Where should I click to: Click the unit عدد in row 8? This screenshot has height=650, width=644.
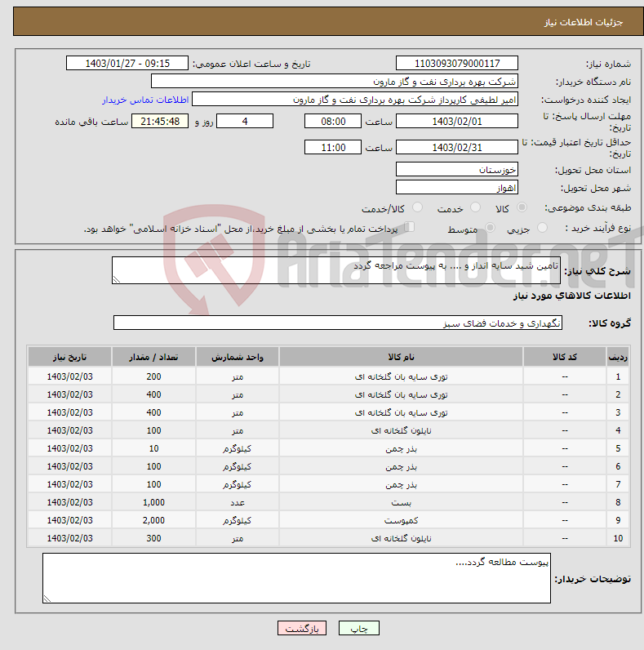pyautogui.click(x=237, y=502)
